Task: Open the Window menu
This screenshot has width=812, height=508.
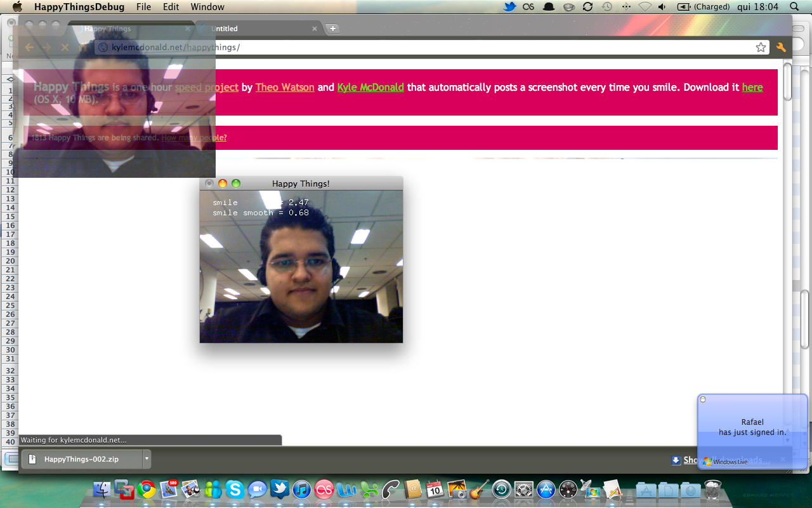Action: tap(207, 7)
